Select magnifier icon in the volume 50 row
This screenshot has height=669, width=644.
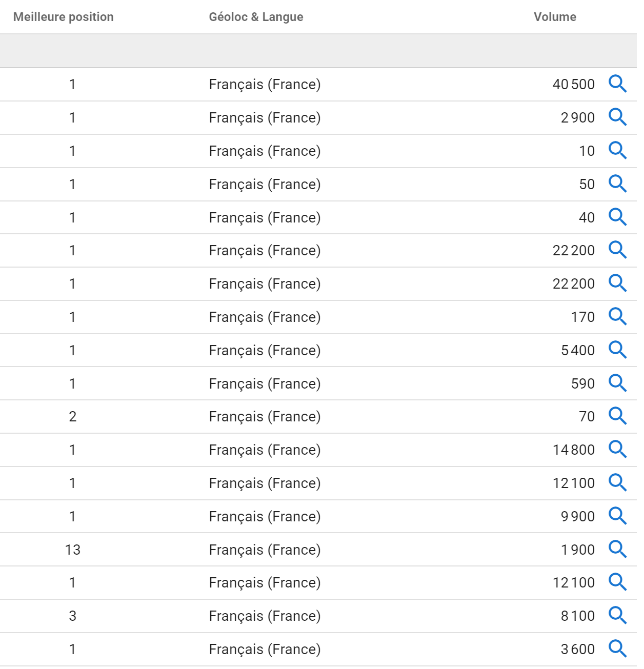(x=617, y=184)
